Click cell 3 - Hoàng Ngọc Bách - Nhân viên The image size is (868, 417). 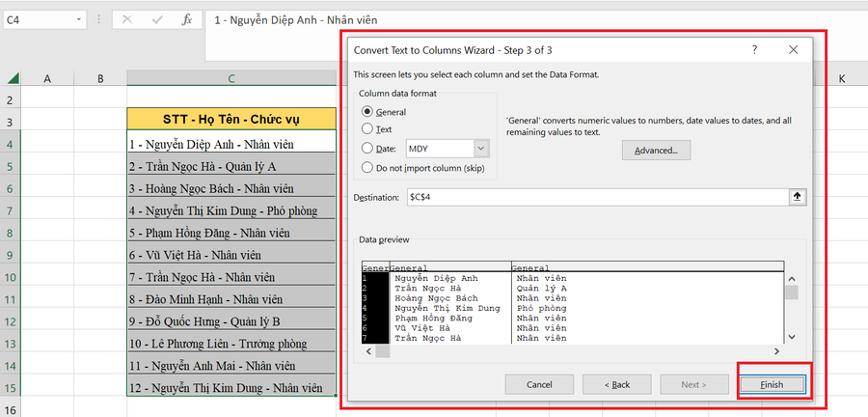coord(231,185)
